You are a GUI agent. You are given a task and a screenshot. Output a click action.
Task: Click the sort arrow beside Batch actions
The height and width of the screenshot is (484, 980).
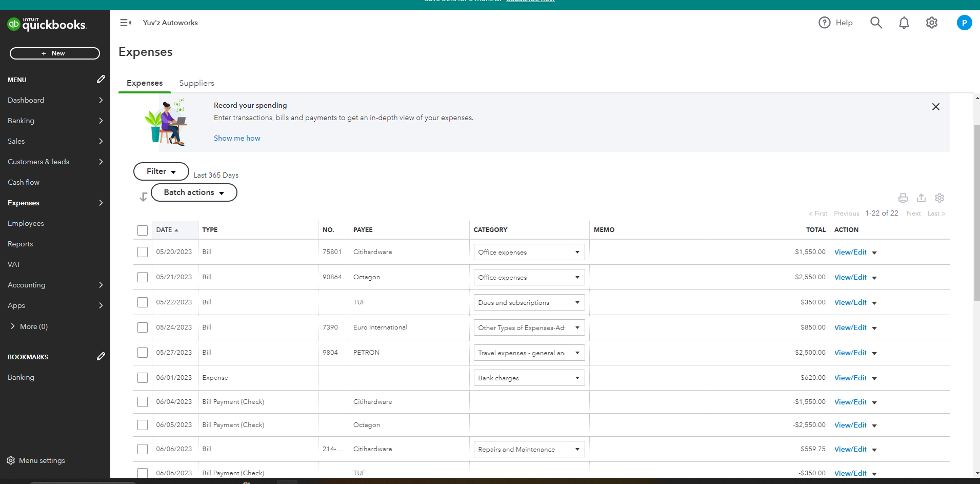click(143, 197)
